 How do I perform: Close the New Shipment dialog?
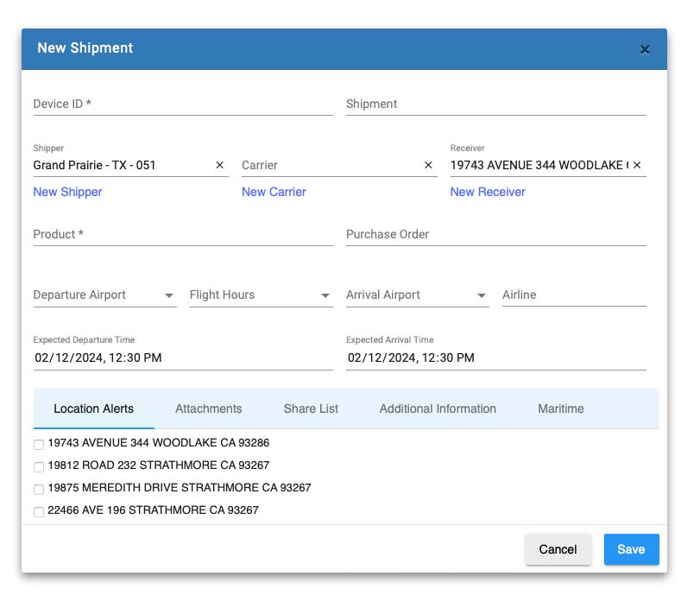click(645, 49)
